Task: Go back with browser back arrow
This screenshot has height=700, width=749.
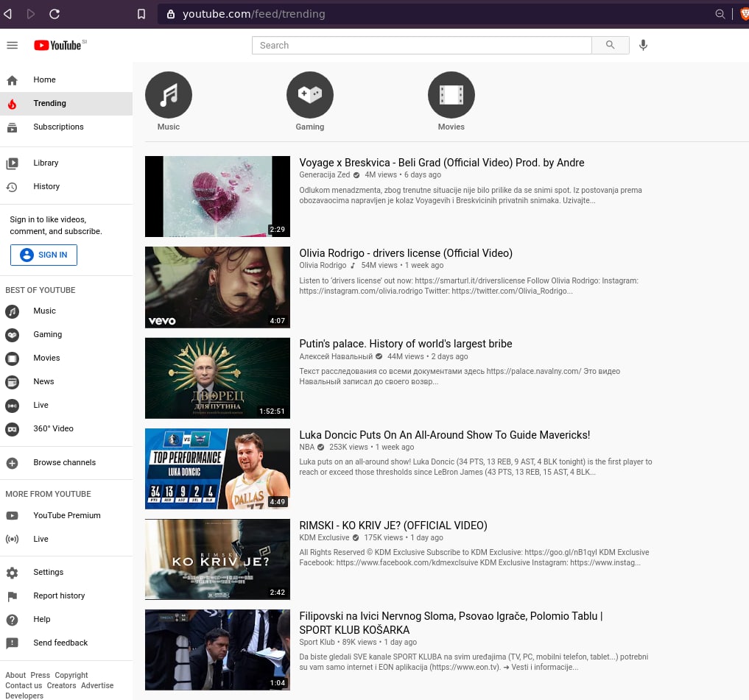Action: 7,14
